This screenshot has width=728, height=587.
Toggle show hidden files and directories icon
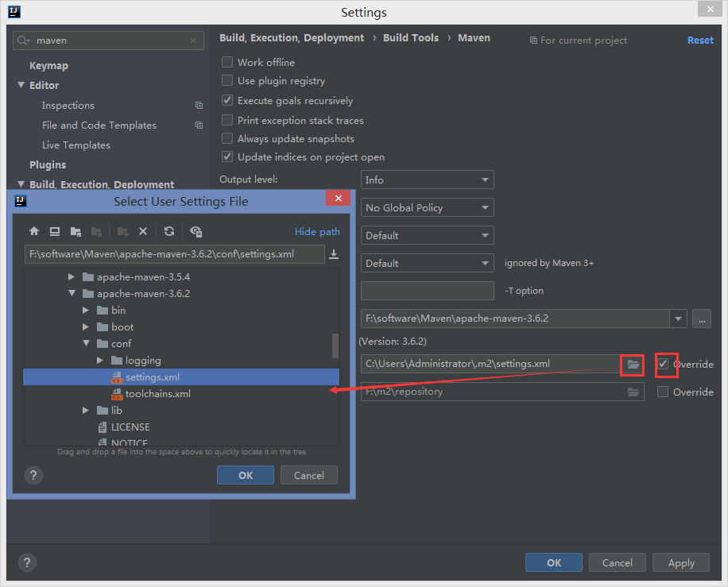[x=196, y=231]
